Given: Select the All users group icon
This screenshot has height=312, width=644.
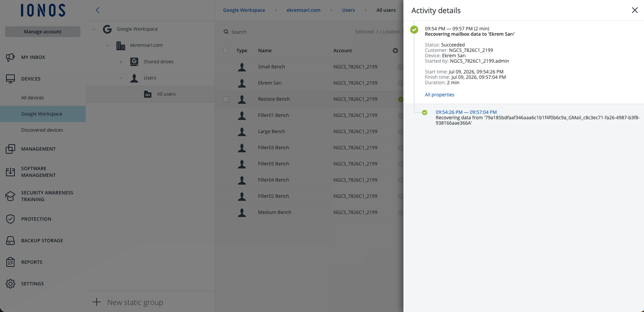Looking at the screenshot, I should [148, 94].
